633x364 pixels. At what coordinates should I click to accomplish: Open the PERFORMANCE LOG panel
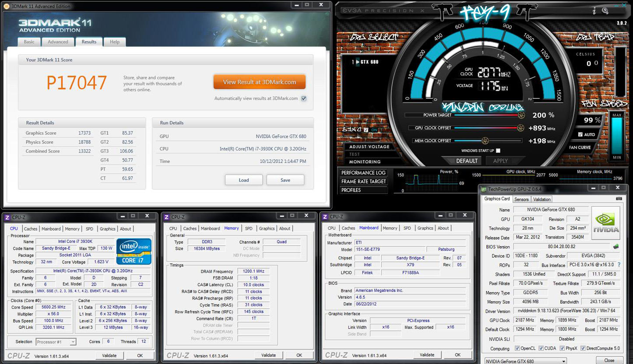click(x=363, y=173)
